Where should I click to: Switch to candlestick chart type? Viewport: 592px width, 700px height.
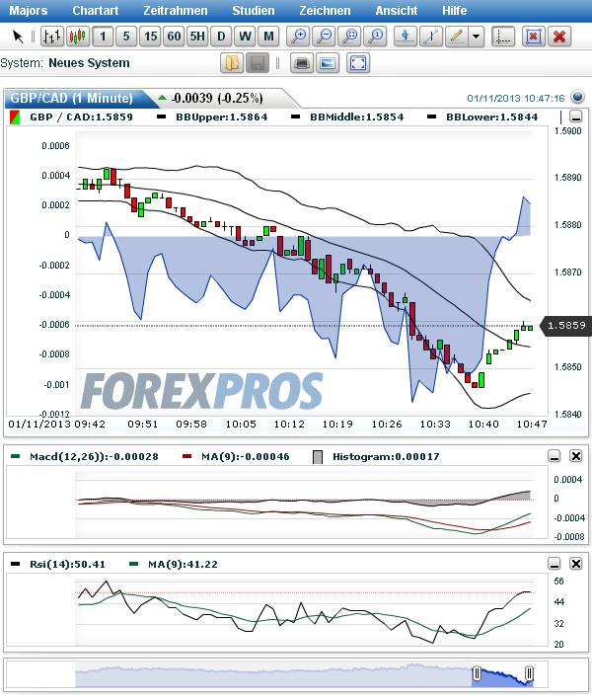[78, 37]
